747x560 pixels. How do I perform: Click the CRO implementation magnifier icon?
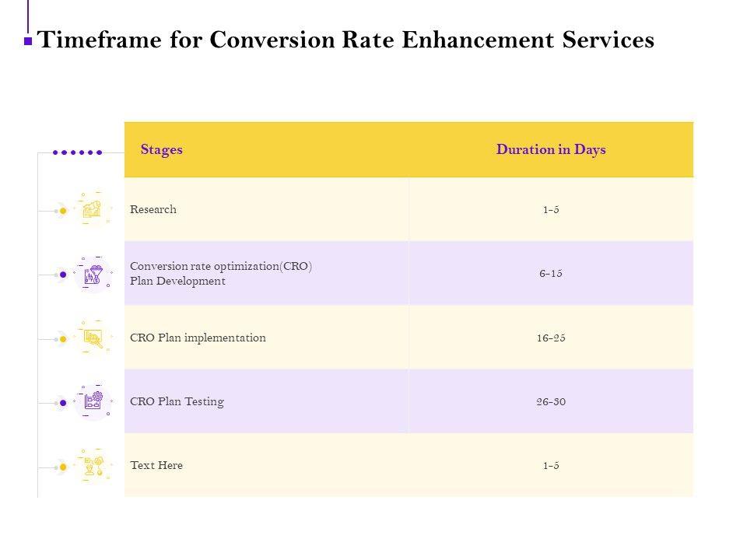click(x=93, y=338)
